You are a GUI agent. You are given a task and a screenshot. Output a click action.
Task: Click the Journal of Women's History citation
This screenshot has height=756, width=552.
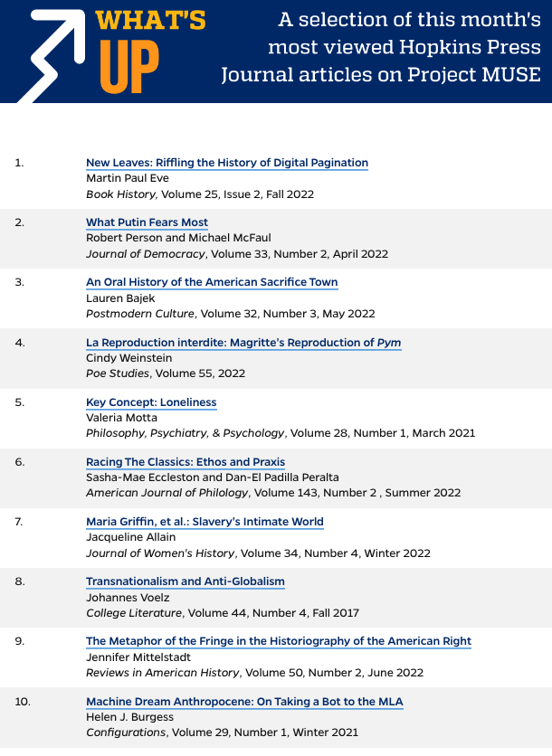tap(258, 553)
